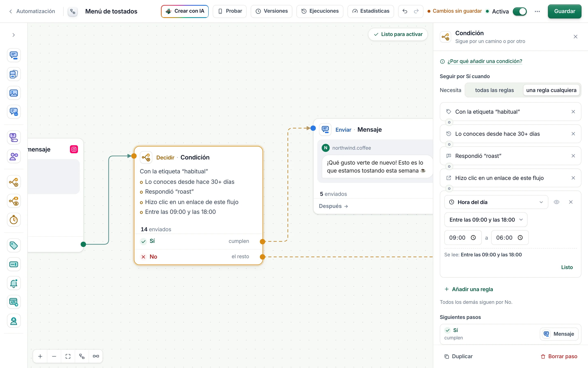The height and width of the screenshot is (368, 588).
Task: Remove the "Con la etiqueta habitual" rule
Action: 573,112
